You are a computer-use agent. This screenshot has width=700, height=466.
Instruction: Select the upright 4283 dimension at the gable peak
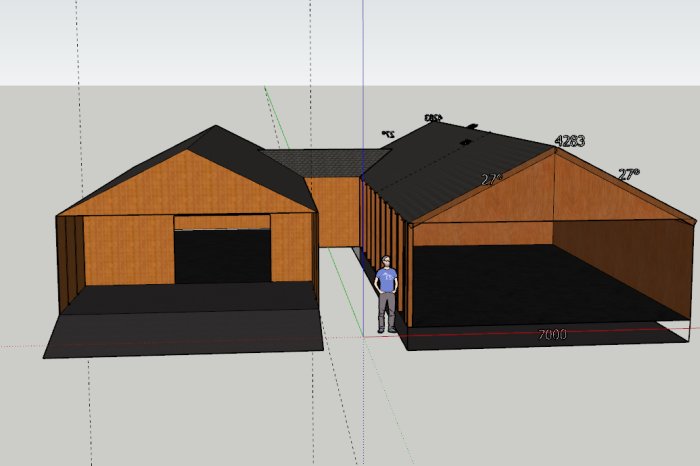(x=570, y=141)
